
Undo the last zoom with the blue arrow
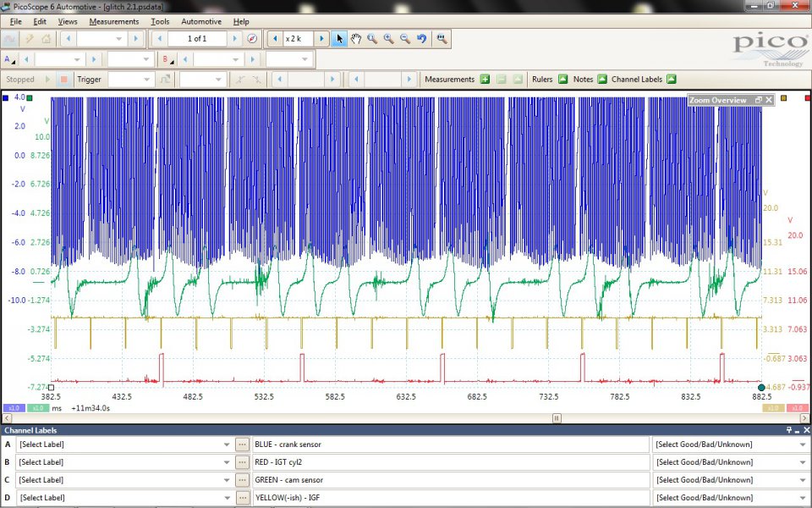click(421, 39)
